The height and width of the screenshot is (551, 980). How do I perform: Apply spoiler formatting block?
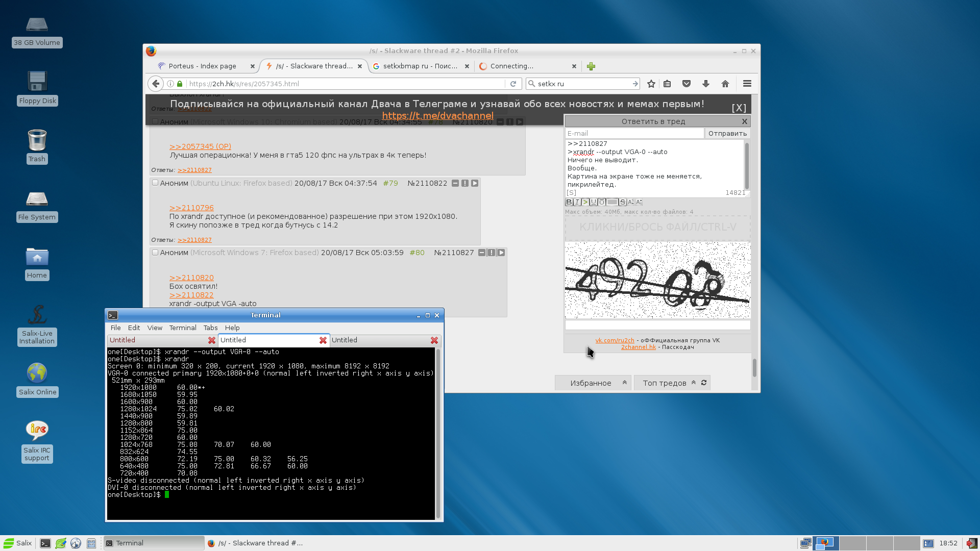[x=612, y=202]
